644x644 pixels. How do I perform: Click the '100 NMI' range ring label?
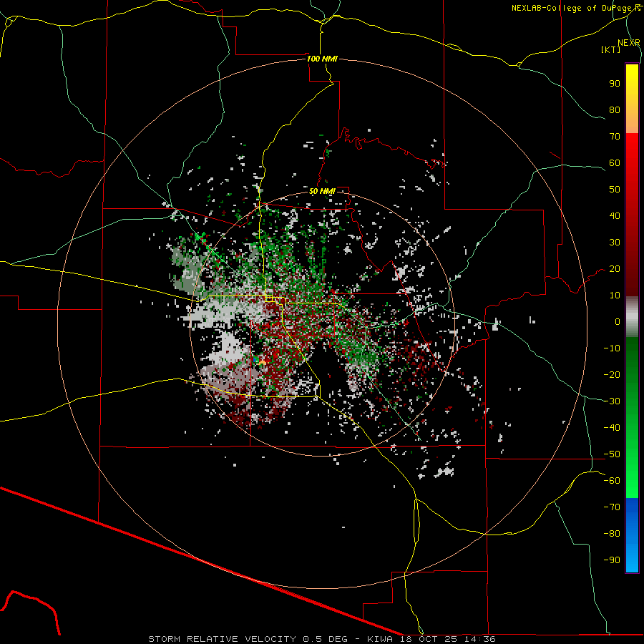(x=322, y=59)
